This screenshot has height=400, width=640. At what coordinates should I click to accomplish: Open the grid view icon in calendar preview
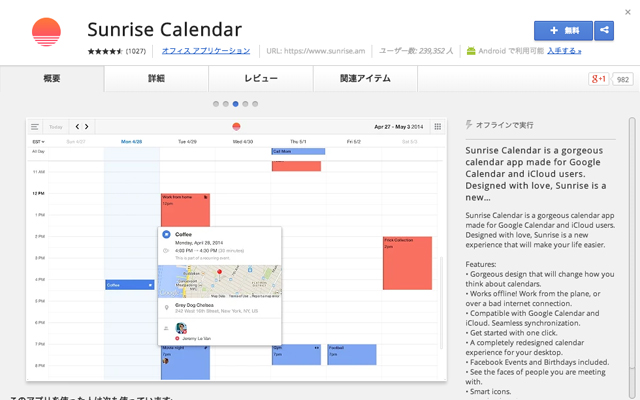[x=438, y=127]
